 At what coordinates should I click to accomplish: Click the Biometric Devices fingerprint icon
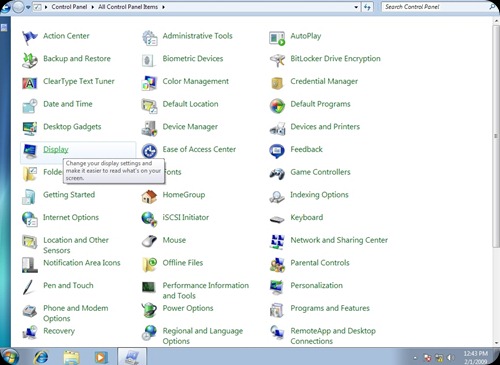pos(148,60)
